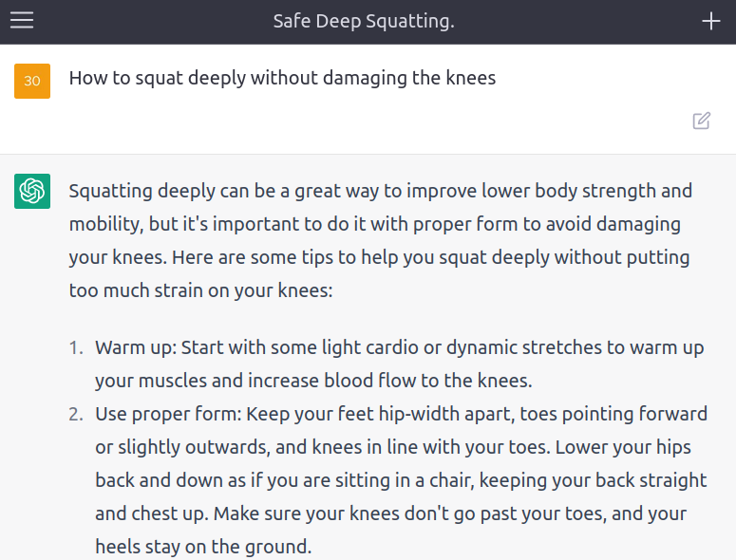
Task: Click the list number 1 marker
Action: (x=76, y=347)
